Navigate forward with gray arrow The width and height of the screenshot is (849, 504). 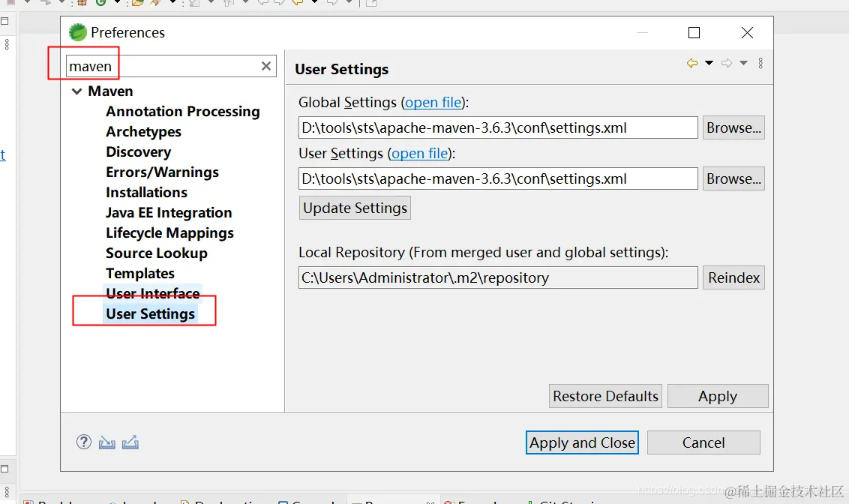tap(727, 63)
